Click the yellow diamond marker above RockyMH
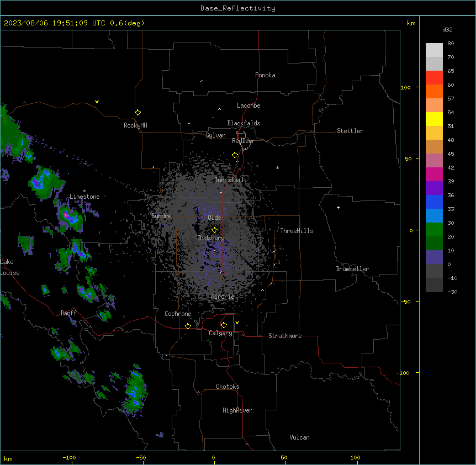Viewport: 476px width, 465px height. point(137,113)
